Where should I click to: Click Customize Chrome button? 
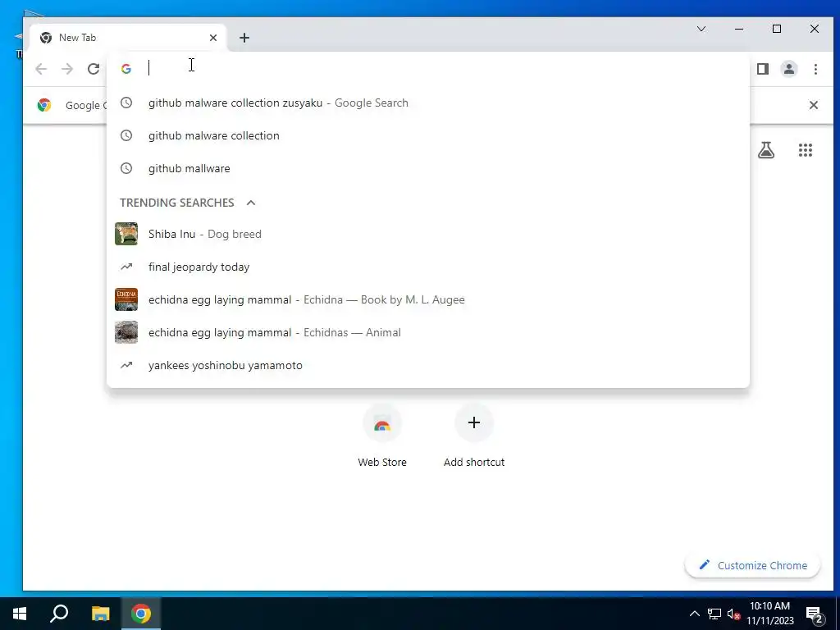tap(753, 565)
